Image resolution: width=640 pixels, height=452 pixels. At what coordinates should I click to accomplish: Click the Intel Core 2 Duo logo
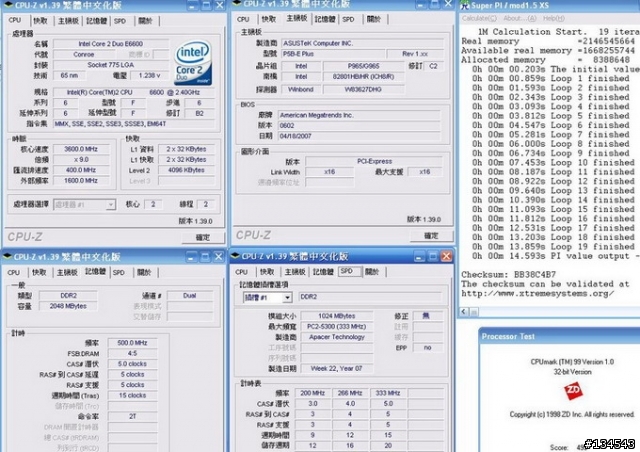pyautogui.click(x=193, y=62)
